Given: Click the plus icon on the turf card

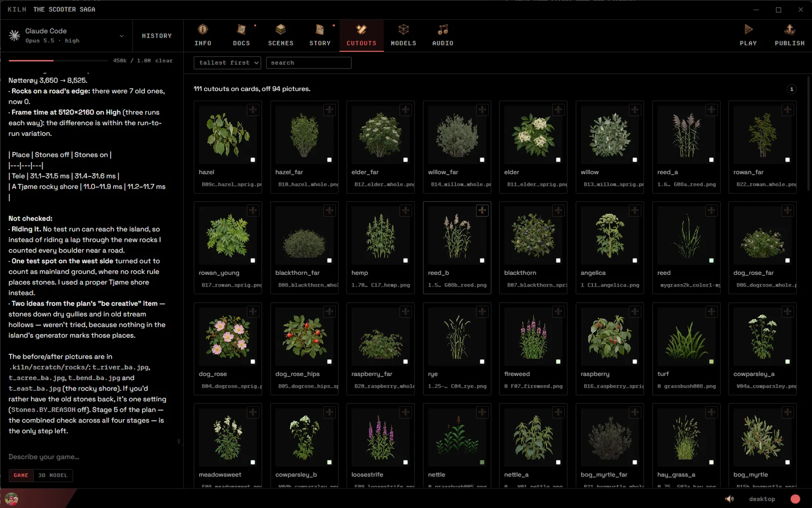Looking at the screenshot, I should pyautogui.click(x=712, y=311).
